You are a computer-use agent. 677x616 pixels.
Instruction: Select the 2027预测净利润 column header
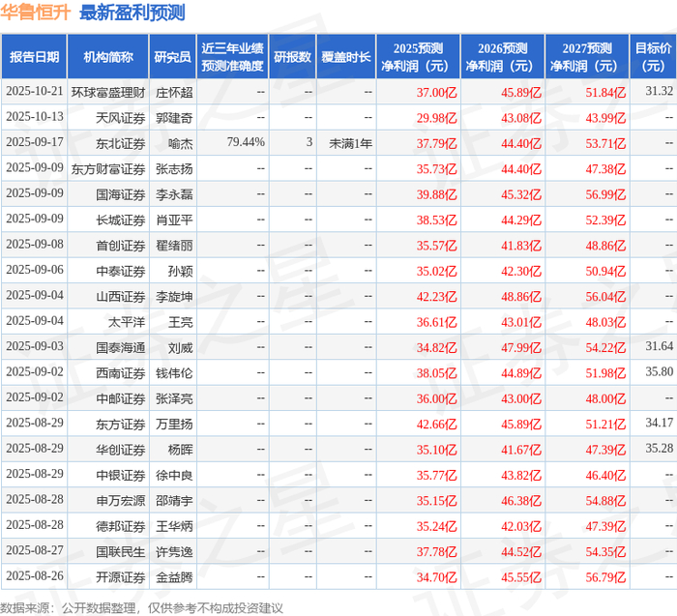[587, 56]
